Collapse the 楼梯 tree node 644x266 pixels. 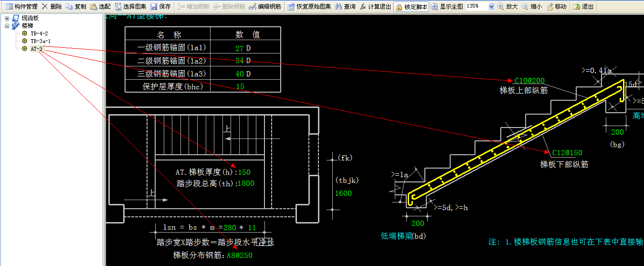7,26
